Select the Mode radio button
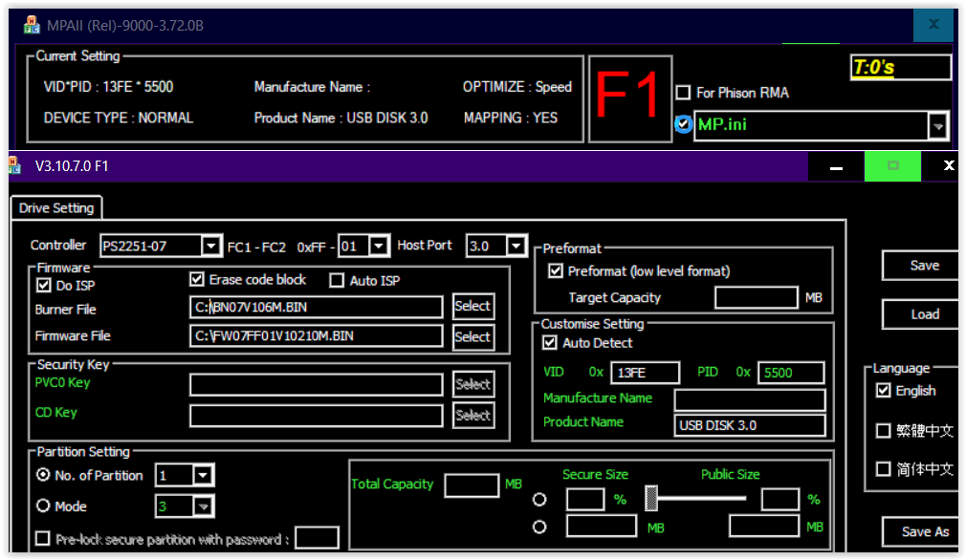The height and width of the screenshot is (560, 966). pyautogui.click(x=43, y=506)
